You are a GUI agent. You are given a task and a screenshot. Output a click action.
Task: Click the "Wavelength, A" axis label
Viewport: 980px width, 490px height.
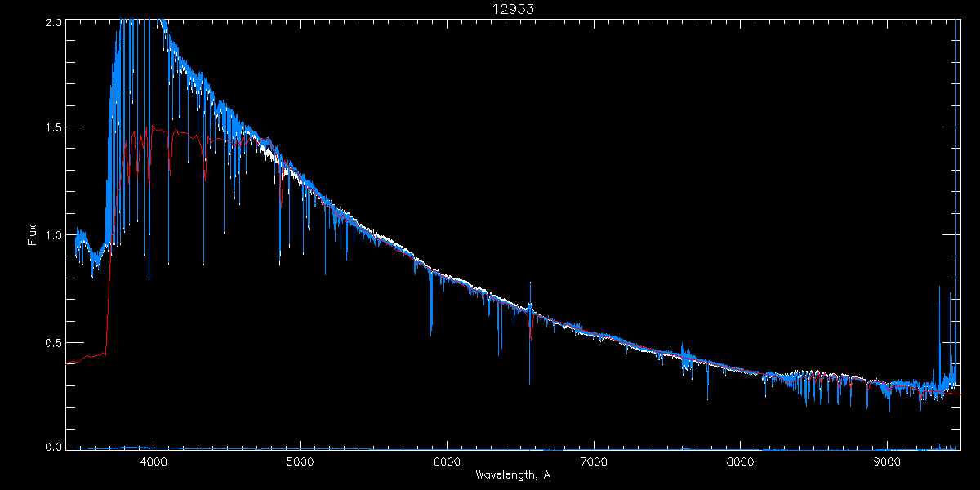(x=513, y=474)
